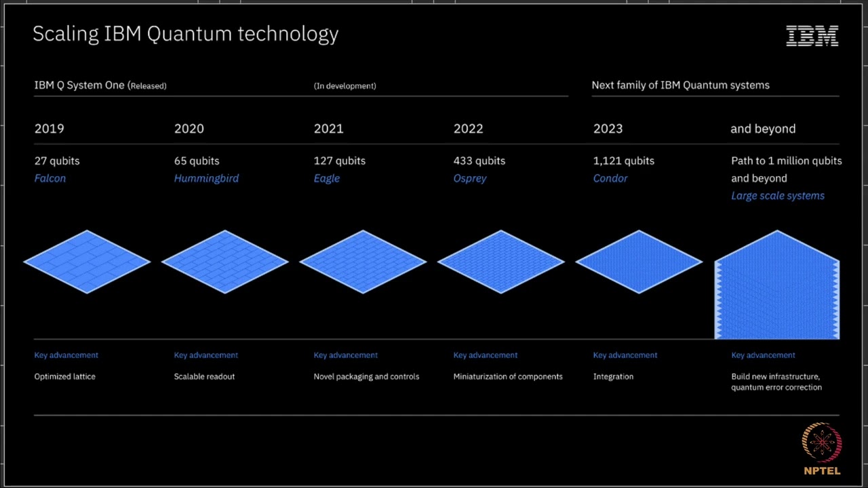
Task: Click the Hummingbird chip diamond graphic
Action: [x=224, y=262]
